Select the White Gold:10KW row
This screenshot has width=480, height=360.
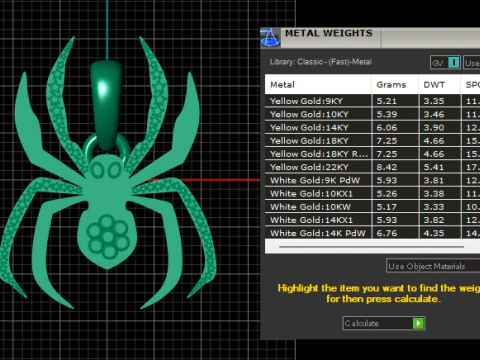click(x=372, y=207)
